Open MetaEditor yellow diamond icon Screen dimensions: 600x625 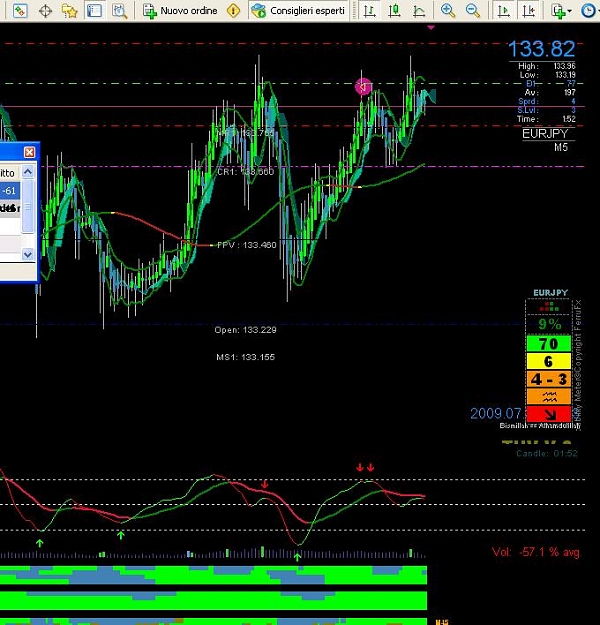coord(233,11)
